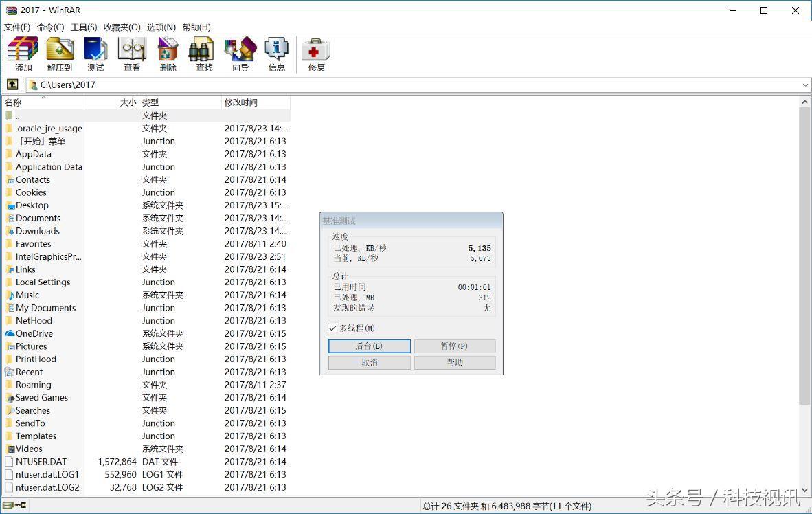This screenshot has width=812, height=514.
Task: Open the 文件(F) menu
Action: click(17, 27)
